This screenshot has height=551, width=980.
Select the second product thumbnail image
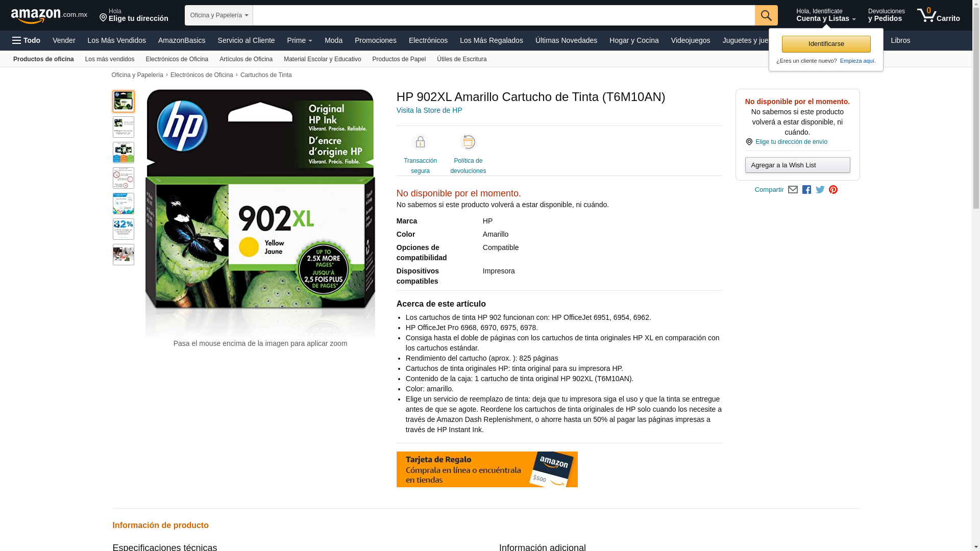(x=124, y=127)
